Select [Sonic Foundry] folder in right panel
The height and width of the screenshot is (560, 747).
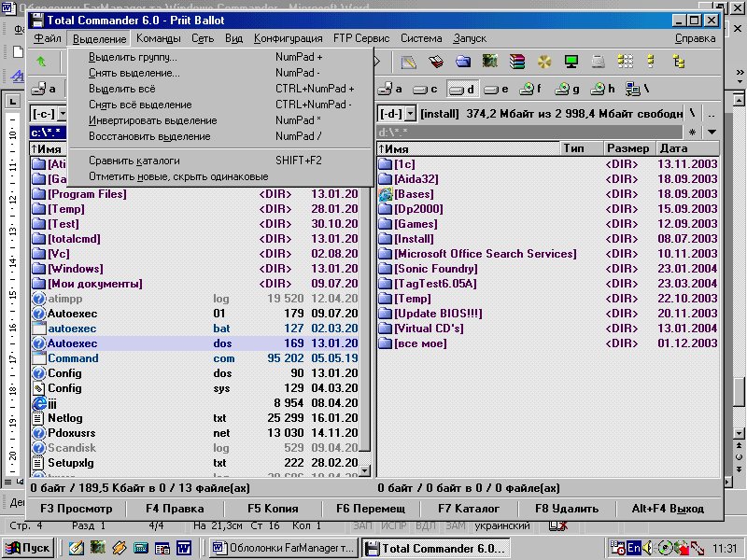pyautogui.click(x=548, y=269)
